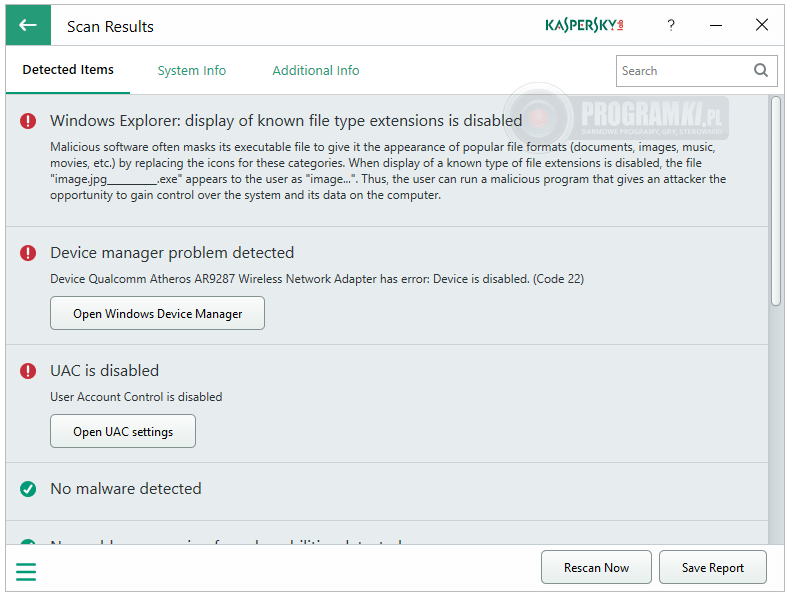Switch to the Additional Info tab
790x598 pixels.
pos(316,71)
